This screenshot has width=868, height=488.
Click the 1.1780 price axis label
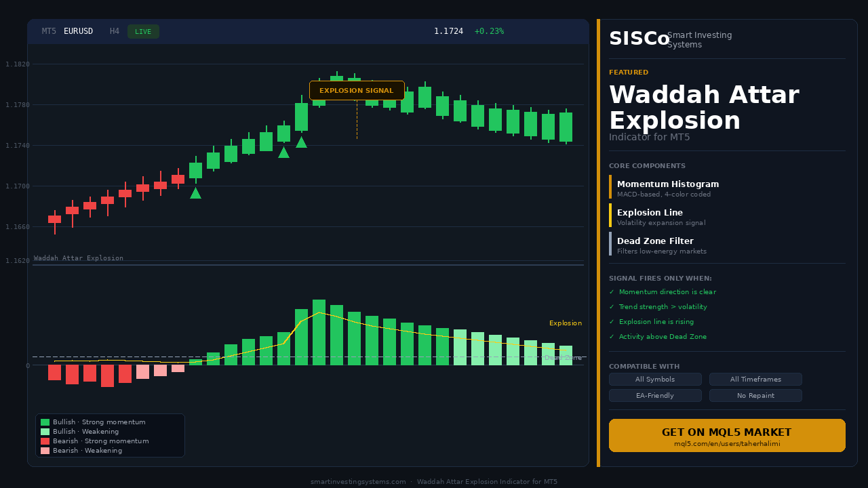[17, 105]
